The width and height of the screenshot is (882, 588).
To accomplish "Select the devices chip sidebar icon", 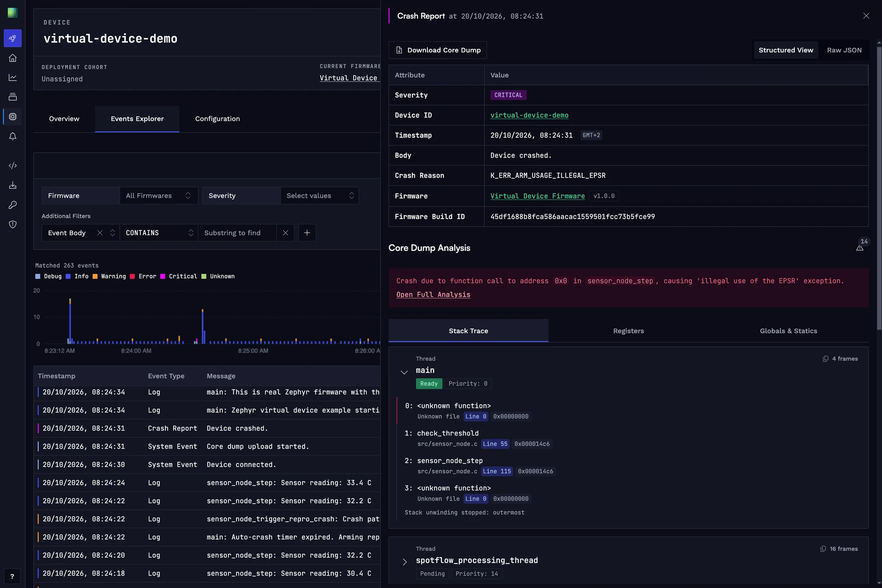I will pos(12,117).
